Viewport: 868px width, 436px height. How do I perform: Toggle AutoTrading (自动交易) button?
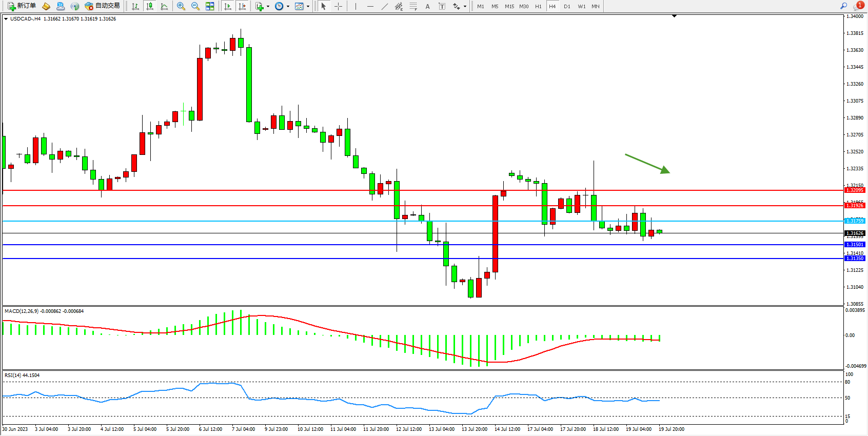[x=102, y=6]
